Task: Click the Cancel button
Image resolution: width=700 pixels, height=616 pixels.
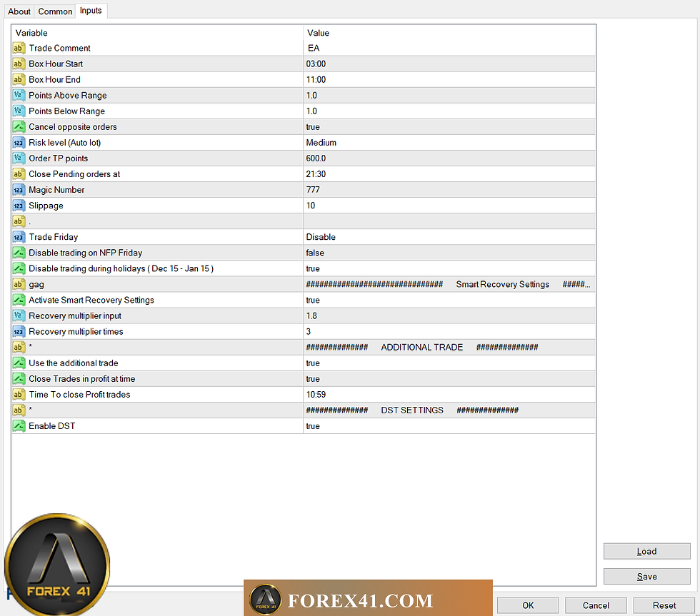Action: (x=596, y=605)
